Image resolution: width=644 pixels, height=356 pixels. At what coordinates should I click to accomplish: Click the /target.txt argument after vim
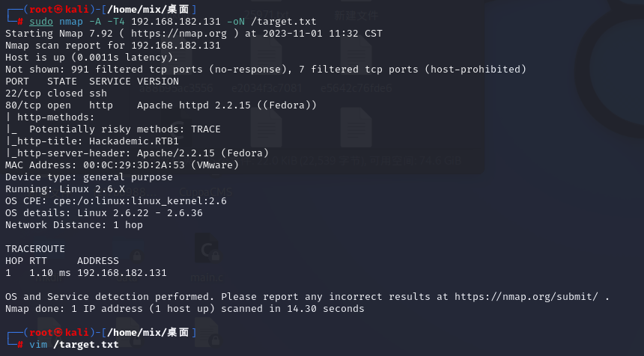(86, 344)
